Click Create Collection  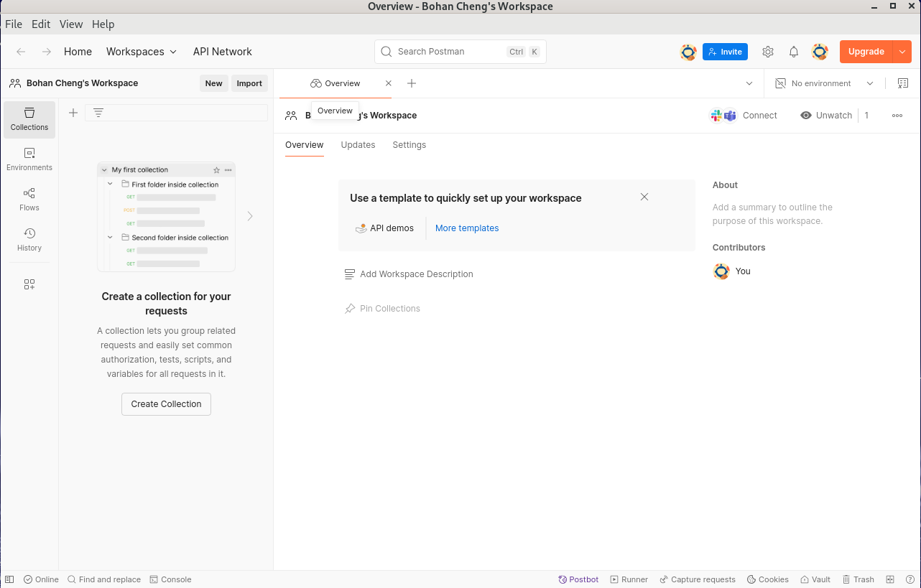tap(166, 404)
